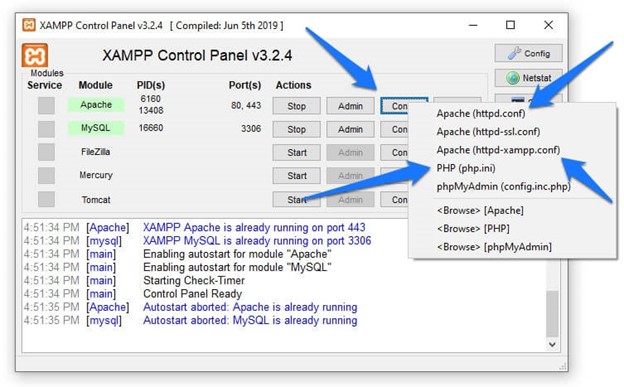Click Apache ports 80, 443
624x387 pixels.
click(246, 106)
